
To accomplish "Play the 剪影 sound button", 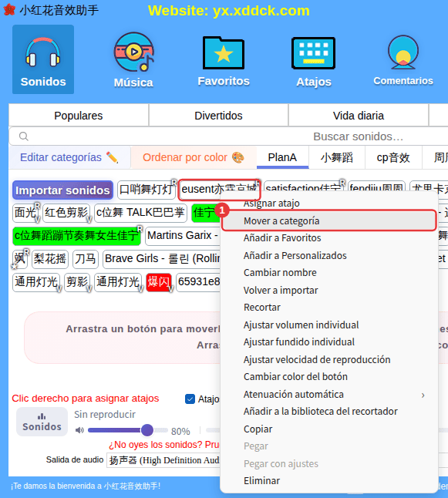I will (x=77, y=282).
